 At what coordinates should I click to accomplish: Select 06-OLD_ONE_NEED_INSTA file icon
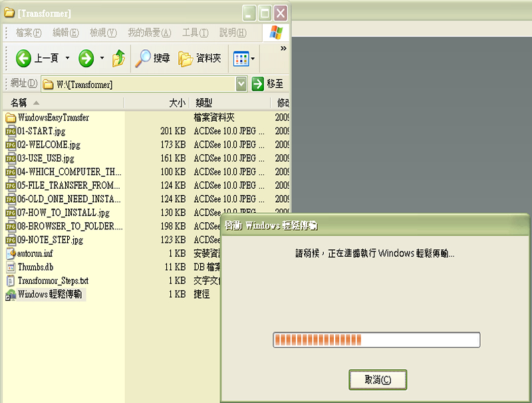point(11,199)
